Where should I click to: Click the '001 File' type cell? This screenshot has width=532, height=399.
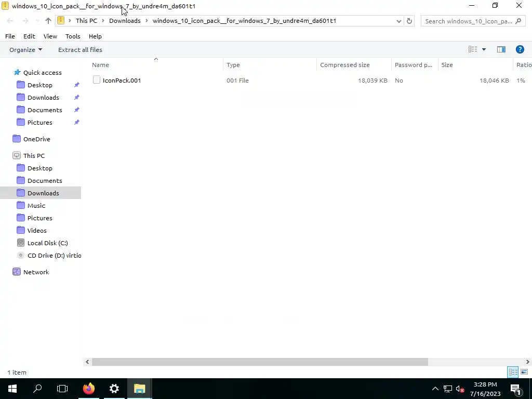237,81
